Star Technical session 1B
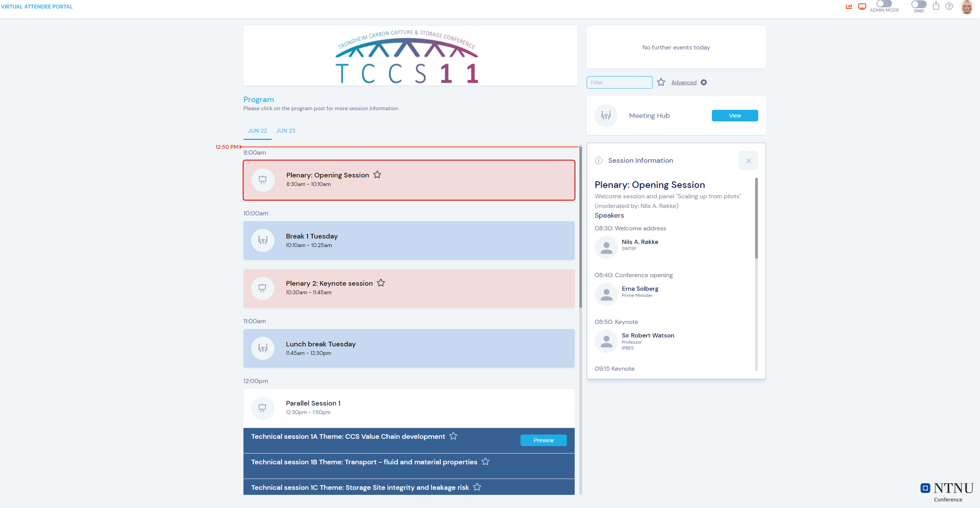The width and height of the screenshot is (980, 508). pyautogui.click(x=485, y=462)
